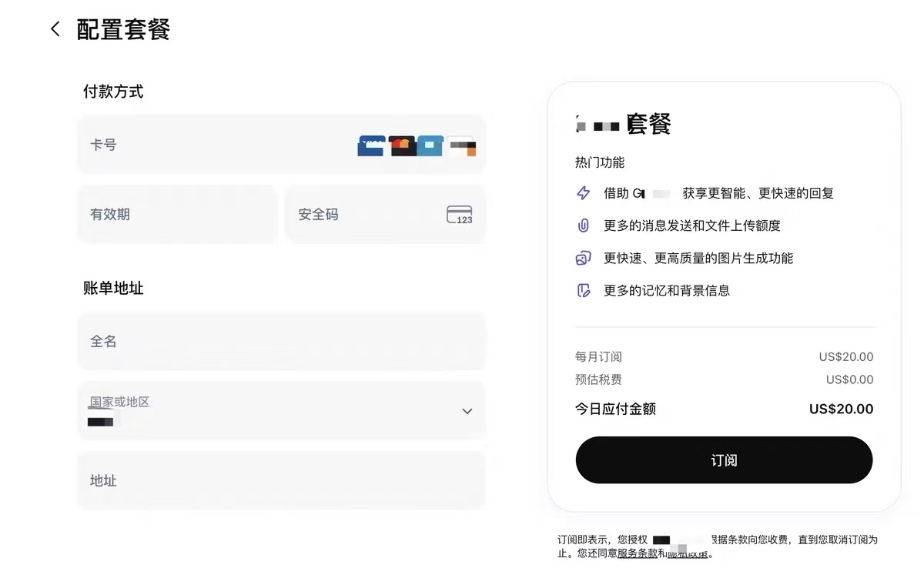Click the lightning icon beside smarter replies feature

[584, 193]
